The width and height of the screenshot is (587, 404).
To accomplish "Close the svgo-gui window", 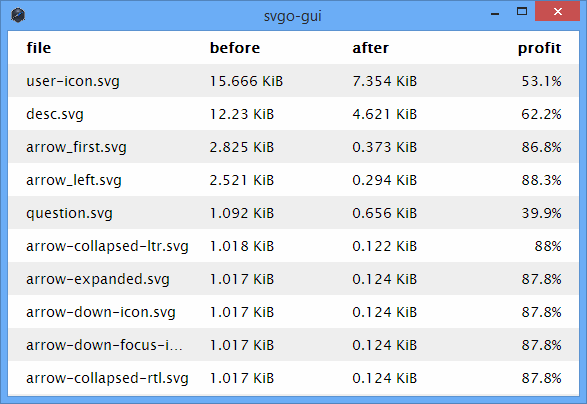I will pos(557,11).
